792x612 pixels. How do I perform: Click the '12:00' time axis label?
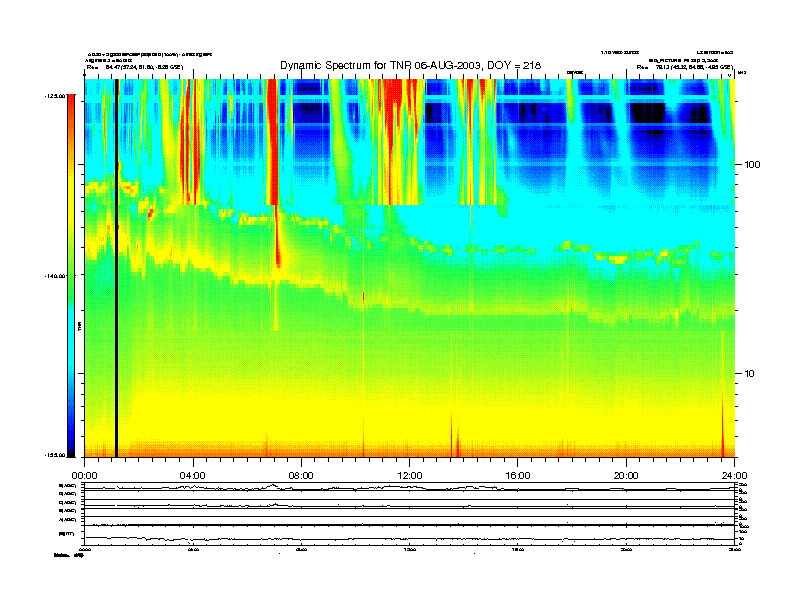coord(410,476)
